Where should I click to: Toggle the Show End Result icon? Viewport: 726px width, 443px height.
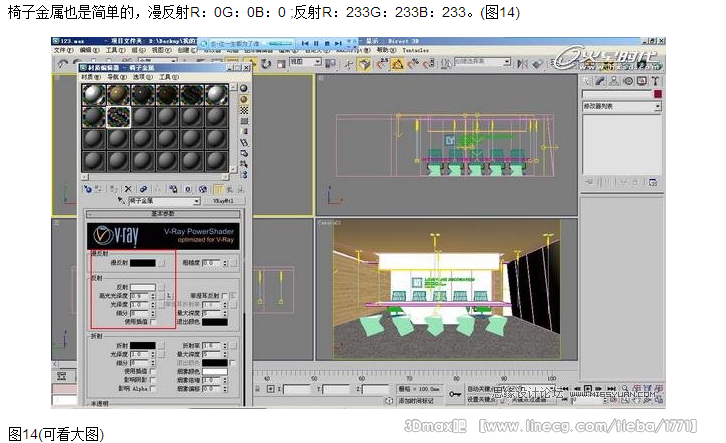(x=218, y=189)
